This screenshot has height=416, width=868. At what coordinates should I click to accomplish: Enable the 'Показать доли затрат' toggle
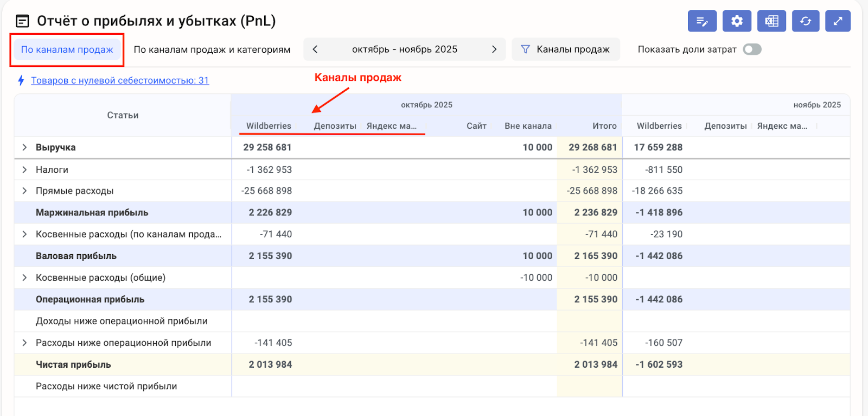pos(752,49)
